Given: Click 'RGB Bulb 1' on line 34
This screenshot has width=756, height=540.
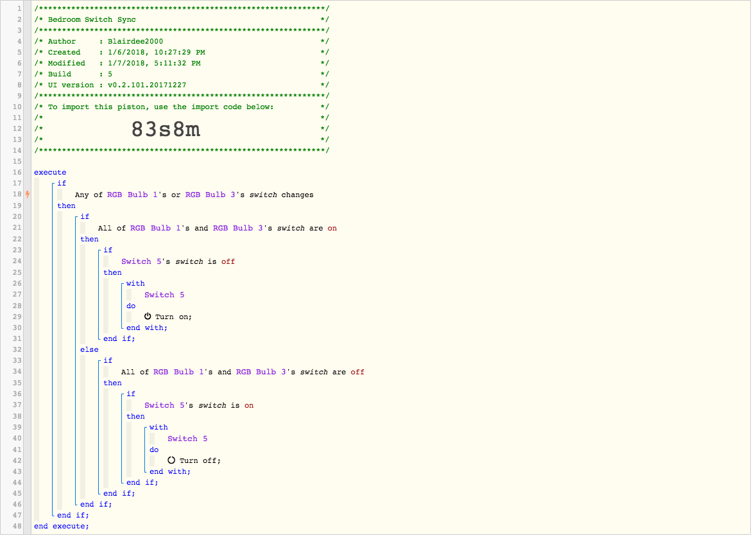Looking at the screenshot, I should tap(179, 372).
